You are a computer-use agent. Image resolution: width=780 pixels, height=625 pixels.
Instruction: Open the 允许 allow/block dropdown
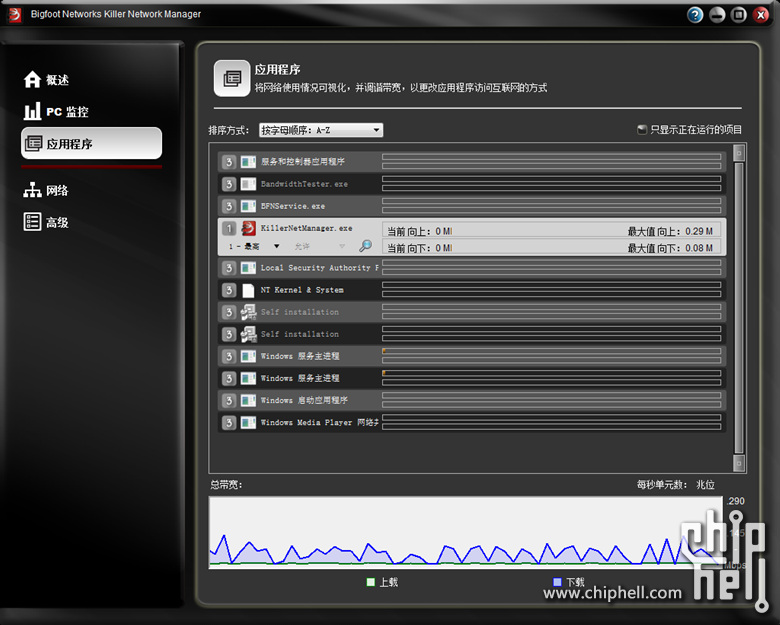tap(319, 246)
